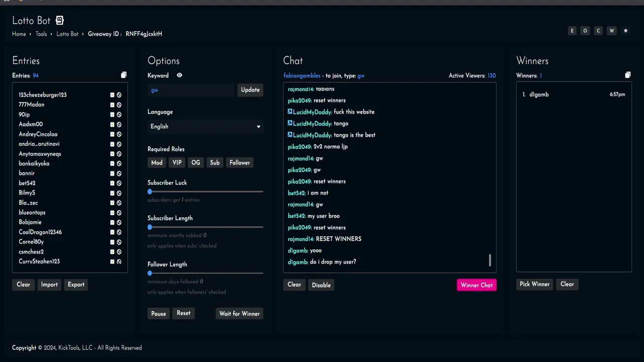The height and width of the screenshot is (362, 644).
Task: Click the Follower Length slider handle
Action: point(150,273)
